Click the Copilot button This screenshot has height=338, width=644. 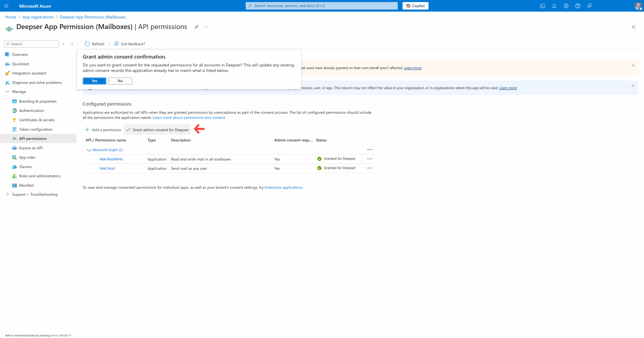pyautogui.click(x=415, y=6)
